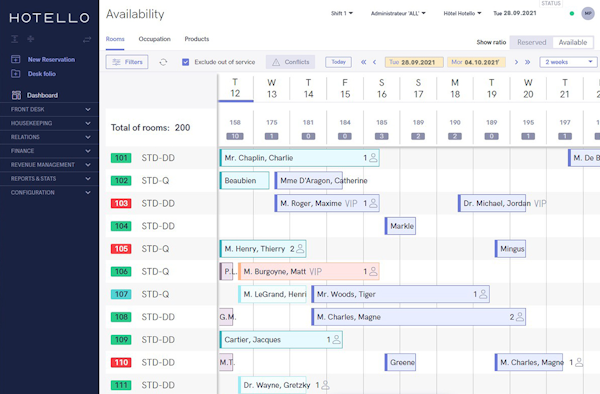Select the Rooms tab
Viewport: 600px width, 394px height.
tap(115, 39)
